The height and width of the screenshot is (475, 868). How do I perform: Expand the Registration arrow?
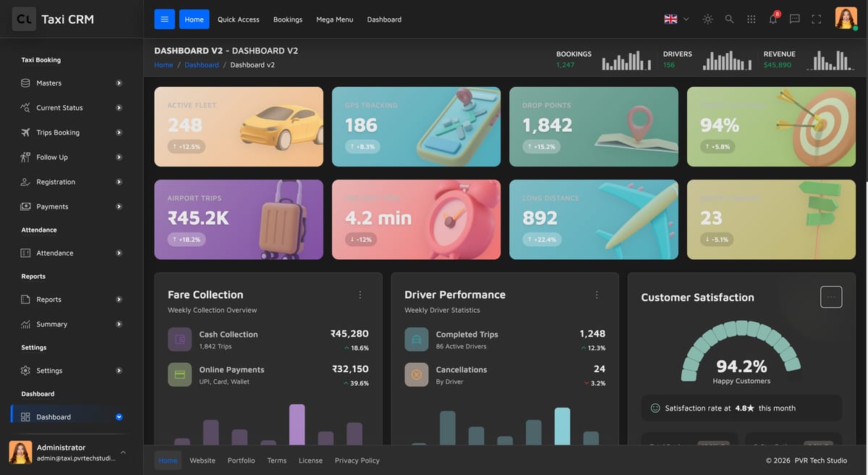coord(119,182)
